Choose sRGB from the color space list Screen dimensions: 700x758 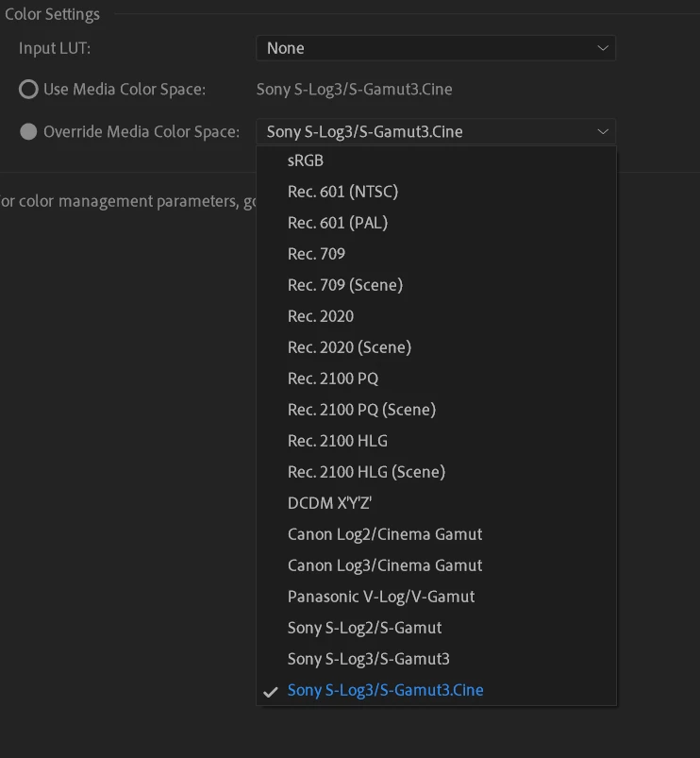click(x=306, y=160)
